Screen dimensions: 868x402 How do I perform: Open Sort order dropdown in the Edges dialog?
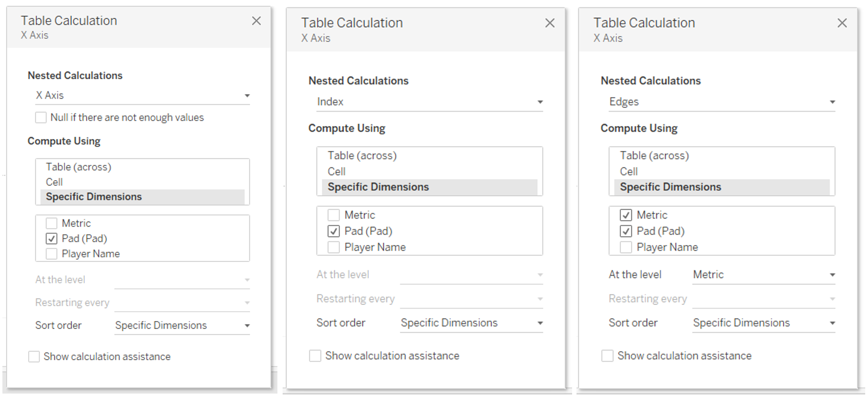point(763,323)
